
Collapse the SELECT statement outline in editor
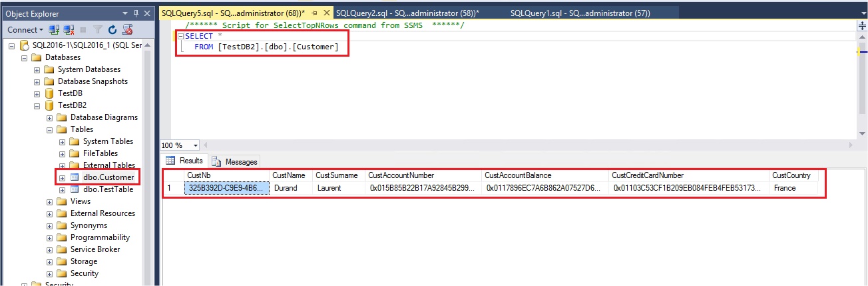pos(180,35)
